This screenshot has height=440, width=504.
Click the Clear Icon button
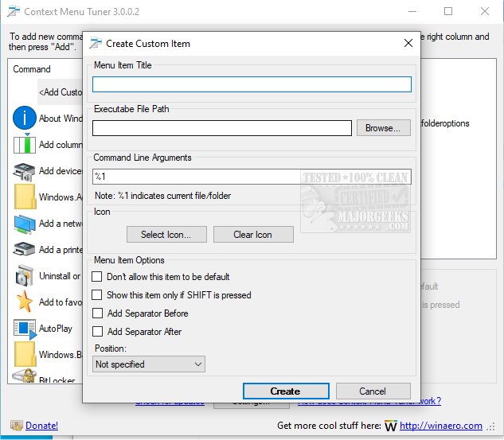pyautogui.click(x=253, y=235)
